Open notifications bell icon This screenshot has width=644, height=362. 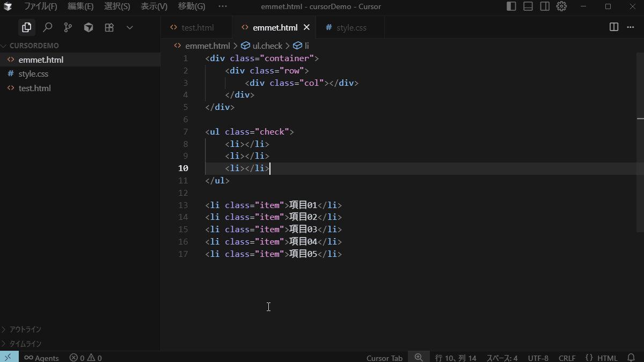[x=631, y=358]
